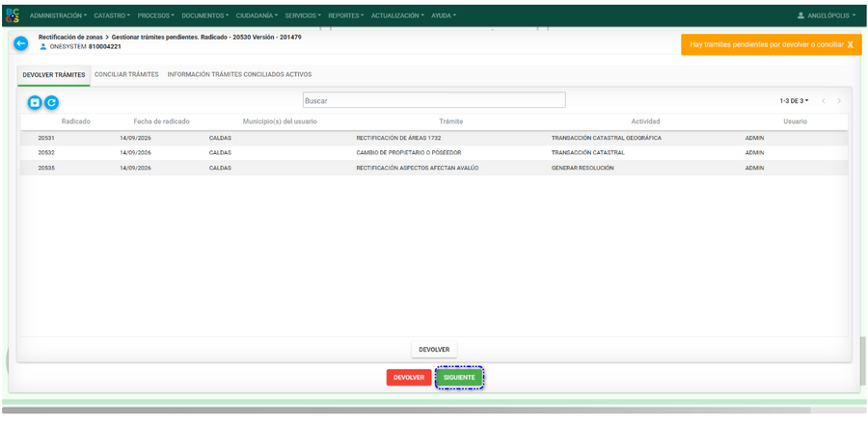Image resolution: width=868 pixels, height=421 pixels.
Task: Click the white DEVOLVER button under table
Action: click(x=434, y=350)
